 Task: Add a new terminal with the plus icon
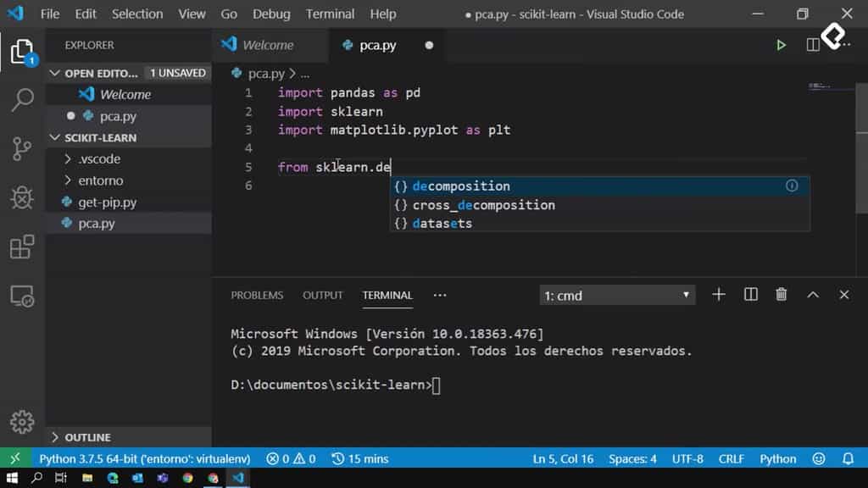pos(718,294)
